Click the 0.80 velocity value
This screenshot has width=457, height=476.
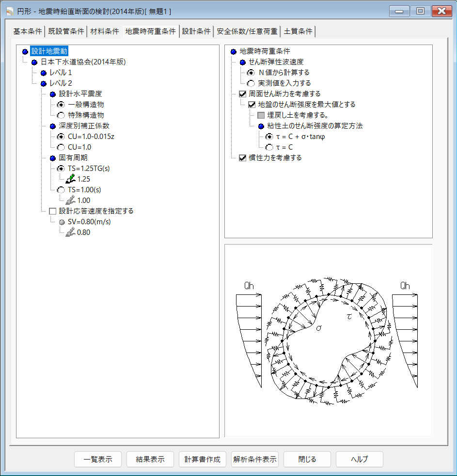83,232
